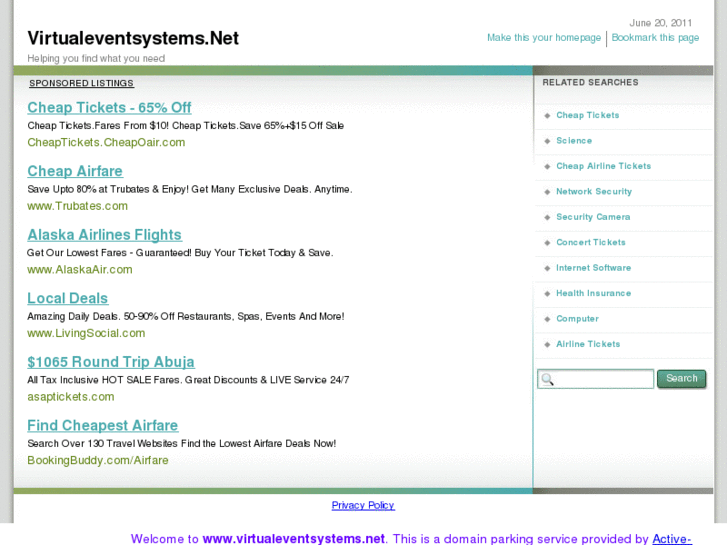Select Network Security related search
This screenshot has width=727, height=545.
point(594,192)
